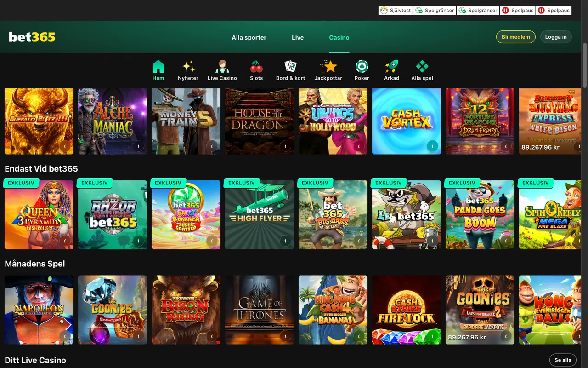
Task: Switch to the Live tab
Action: tap(298, 37)
